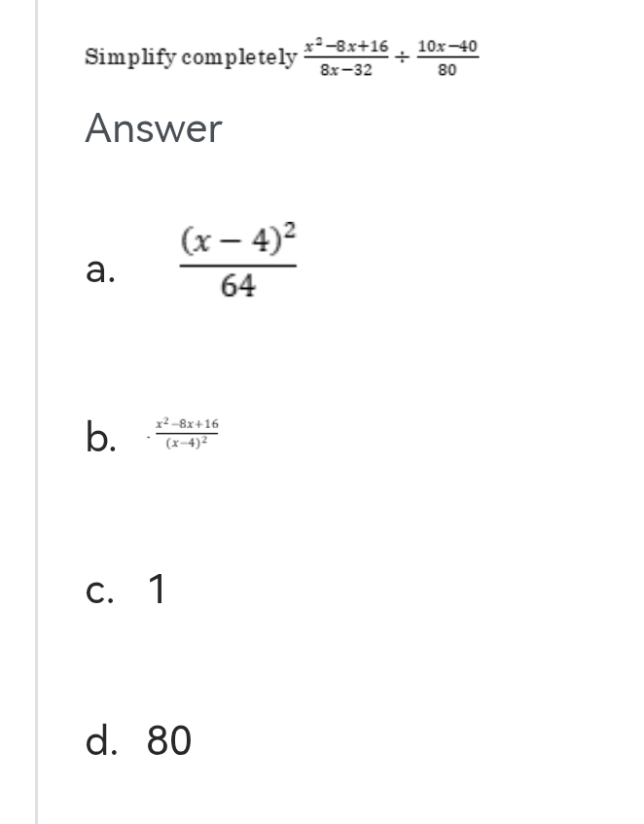
Task: Click the x²−8x+16 numerator in option b
Action: (x=188, y=424)
